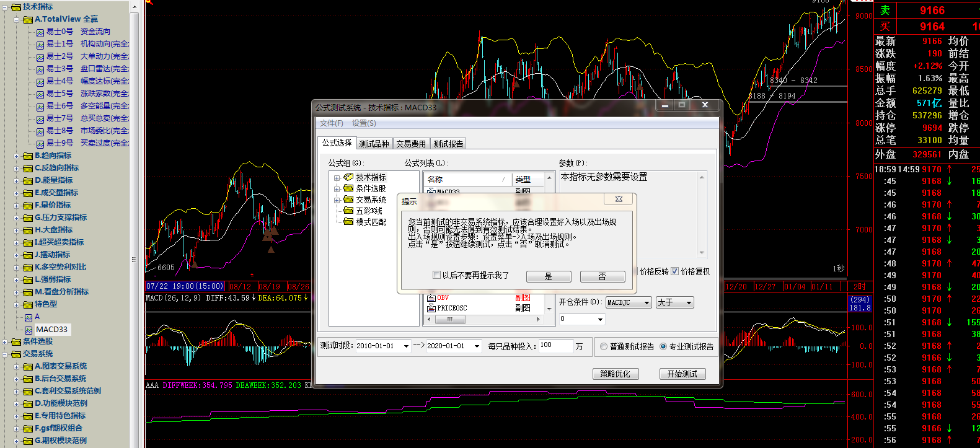Viewport: 980px width, 448px height.
Task: Select the 易士9号 买卖过度 indicator icon
Action: click(x=40, y=144)
